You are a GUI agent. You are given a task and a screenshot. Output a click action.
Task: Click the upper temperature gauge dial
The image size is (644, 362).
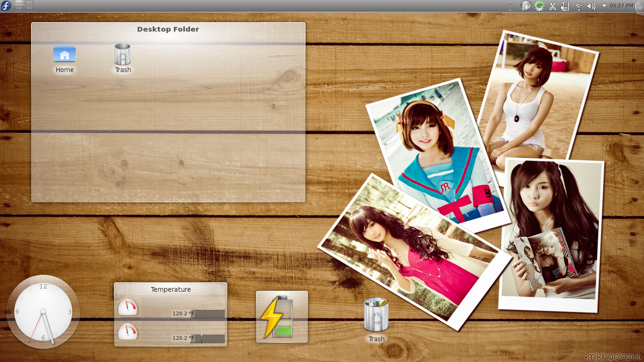(128, 308)
